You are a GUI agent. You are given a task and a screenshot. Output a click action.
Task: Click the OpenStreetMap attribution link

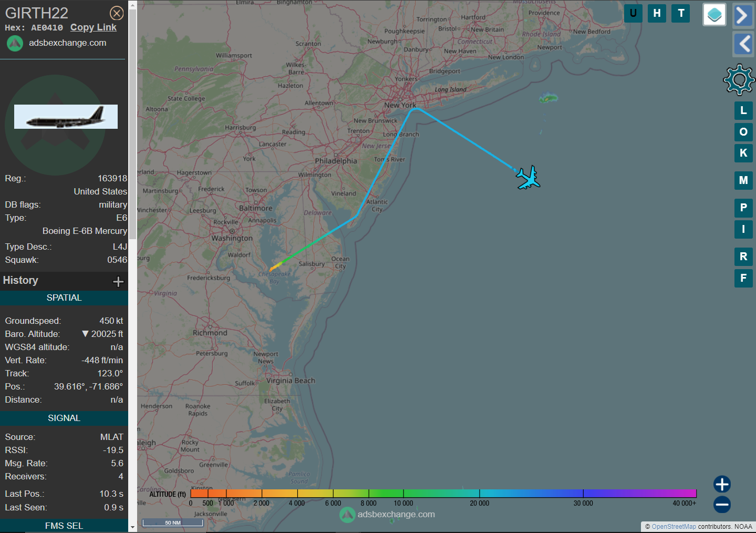click(x=674, y=527)
